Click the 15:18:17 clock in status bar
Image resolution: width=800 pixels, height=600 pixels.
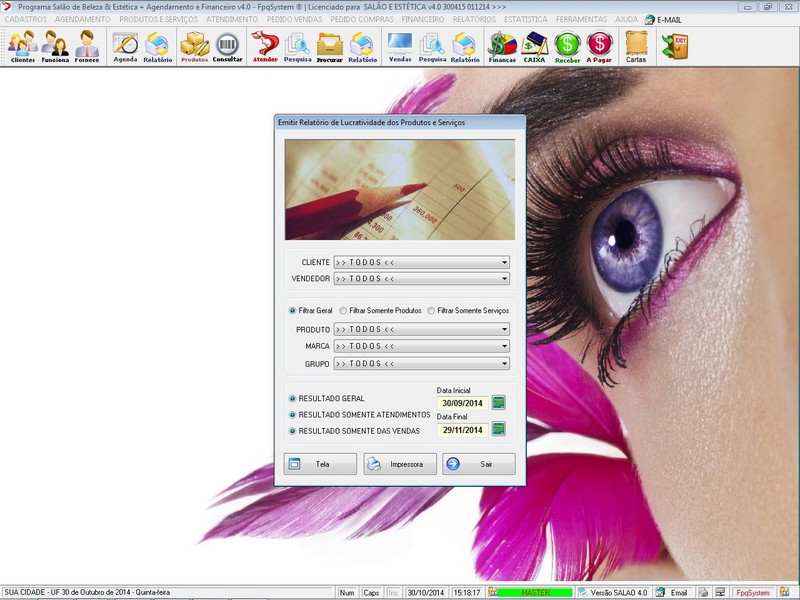[467, 592]
